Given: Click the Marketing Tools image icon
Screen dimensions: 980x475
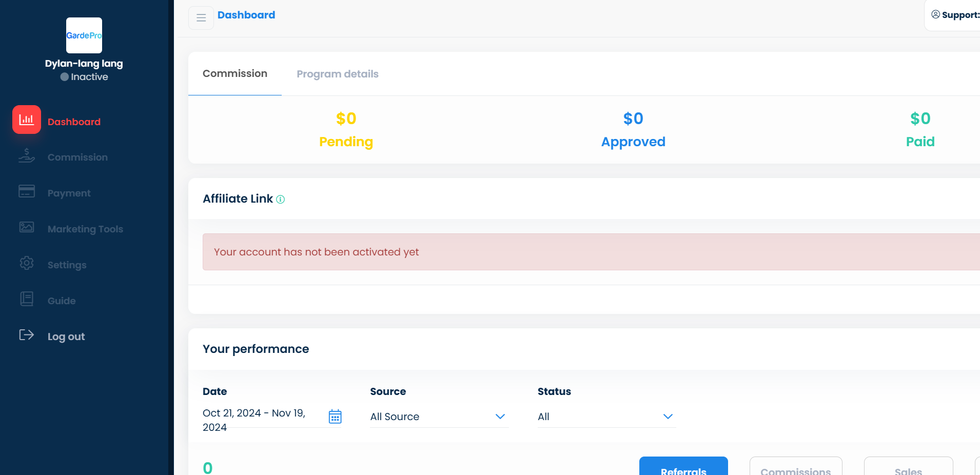Looking at the screenshot, I should [27, 227].
